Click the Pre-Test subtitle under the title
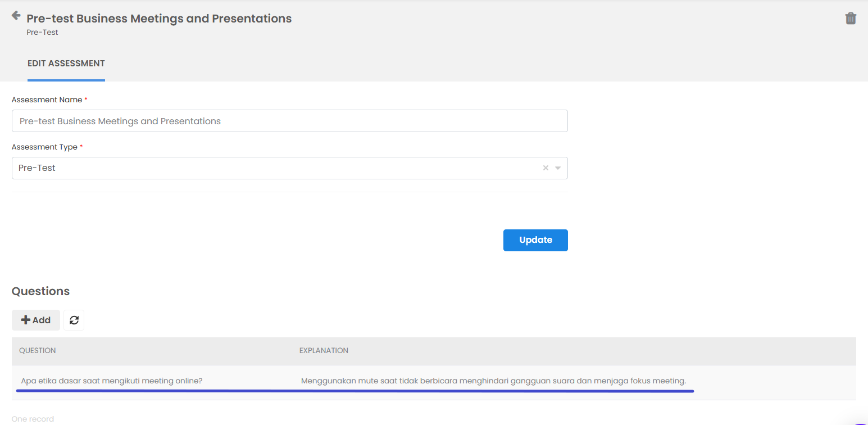The height and width of the screenshot is (425, 868). point(42,33)
